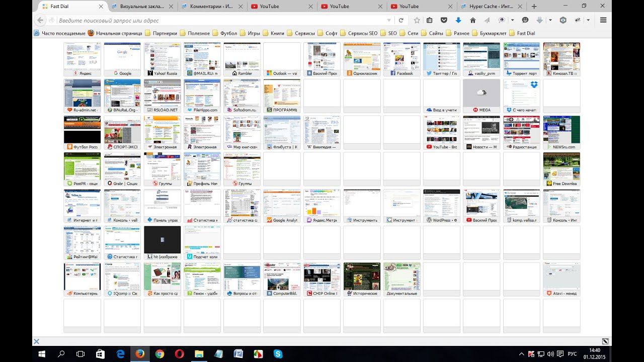Viewport: 644px width, 362px height.
Task: Open the Firefox hamburger menu
Action: click(603, 21)
